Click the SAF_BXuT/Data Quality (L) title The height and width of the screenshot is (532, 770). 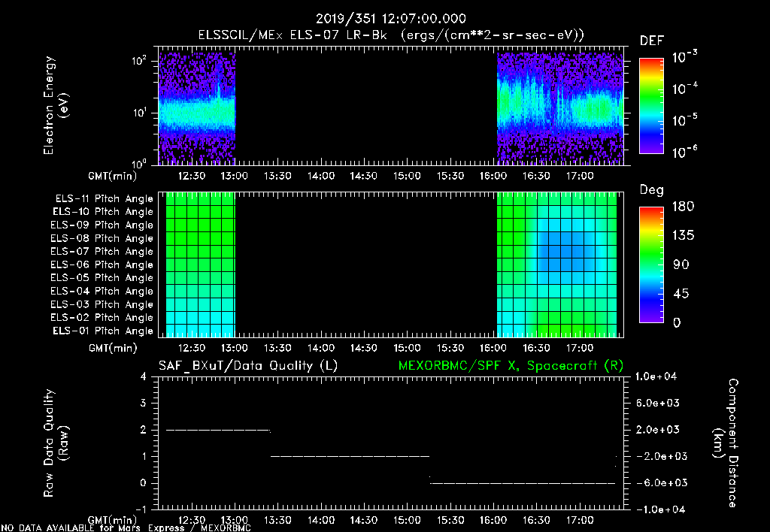point(248,366)
